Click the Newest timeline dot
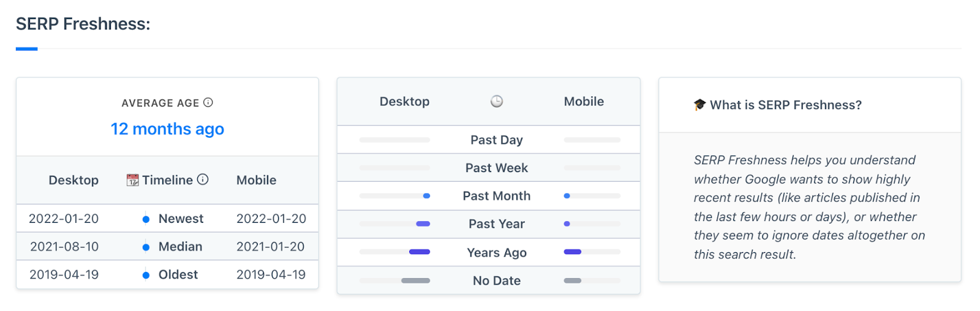Viewport: 980px width, 311px height. coord(146,219)
